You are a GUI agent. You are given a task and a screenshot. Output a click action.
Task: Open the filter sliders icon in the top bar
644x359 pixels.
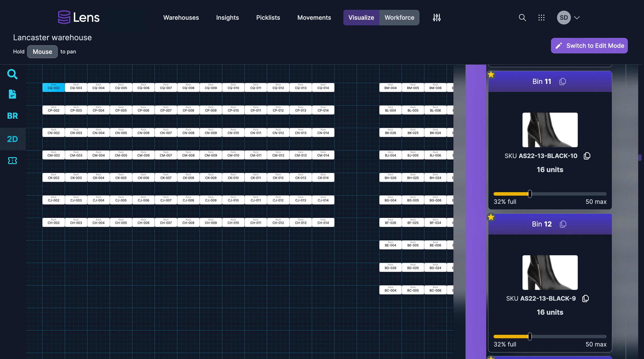coord(436,18)
